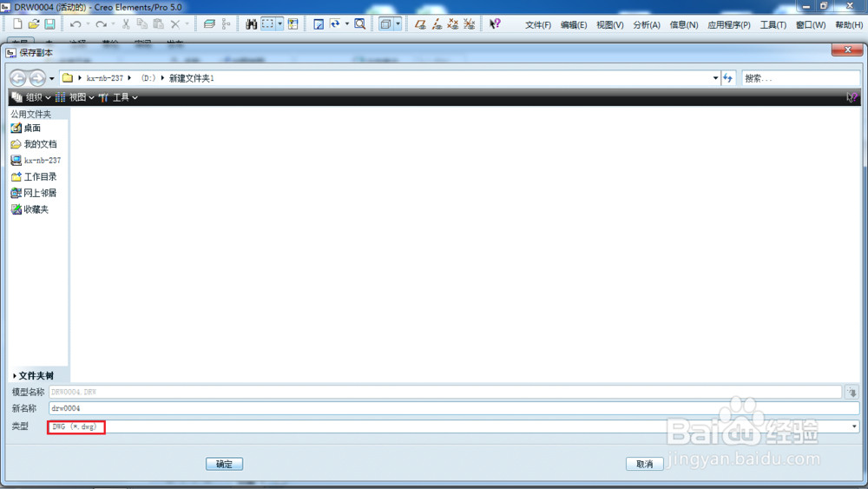
Task: Expand the address bar dropdown arrow
Action: 715,78
